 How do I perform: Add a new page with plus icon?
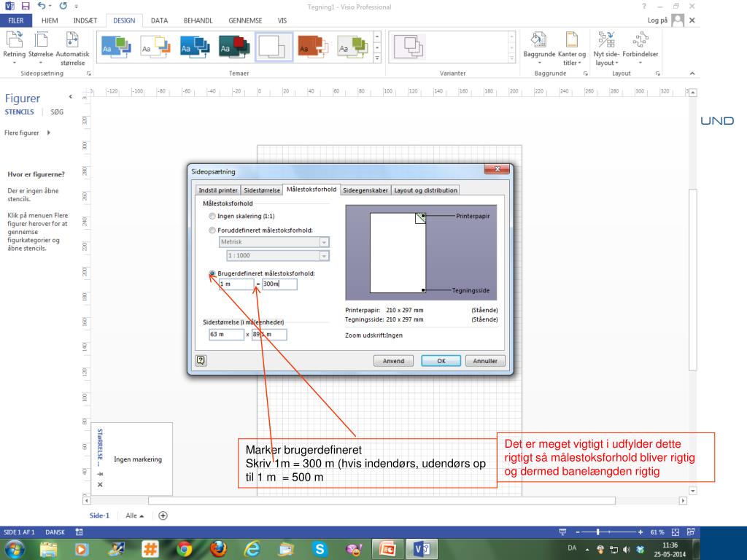[163, 515]
